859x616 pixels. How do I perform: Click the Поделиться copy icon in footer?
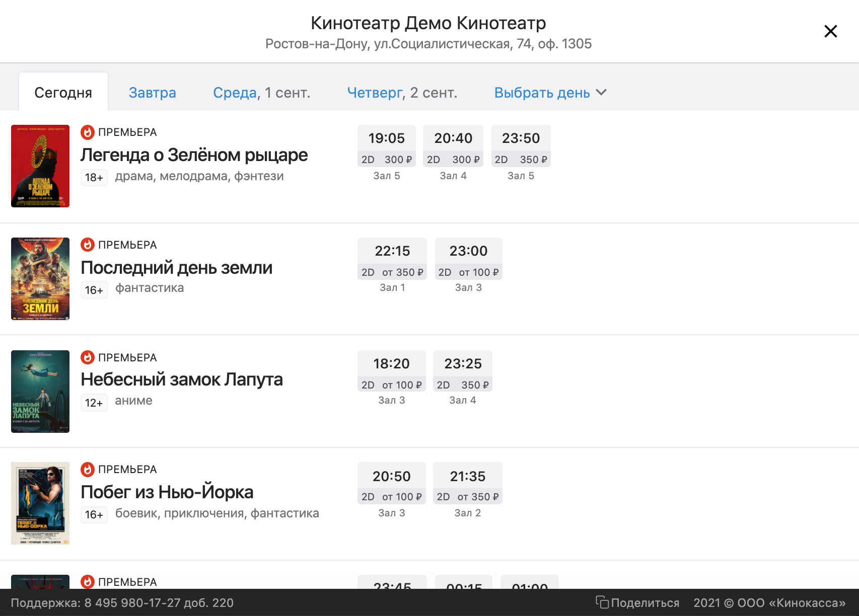click(x=602, y=602)
